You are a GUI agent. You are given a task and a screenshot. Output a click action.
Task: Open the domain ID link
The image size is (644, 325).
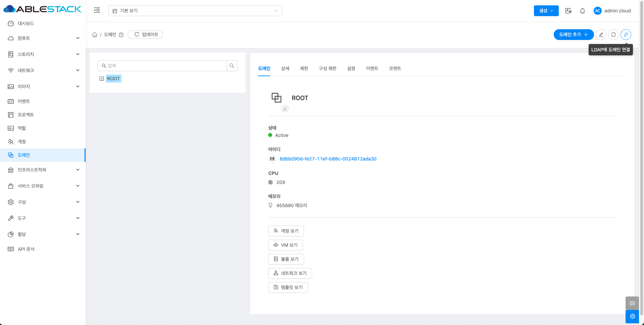[x=328, y=159]
